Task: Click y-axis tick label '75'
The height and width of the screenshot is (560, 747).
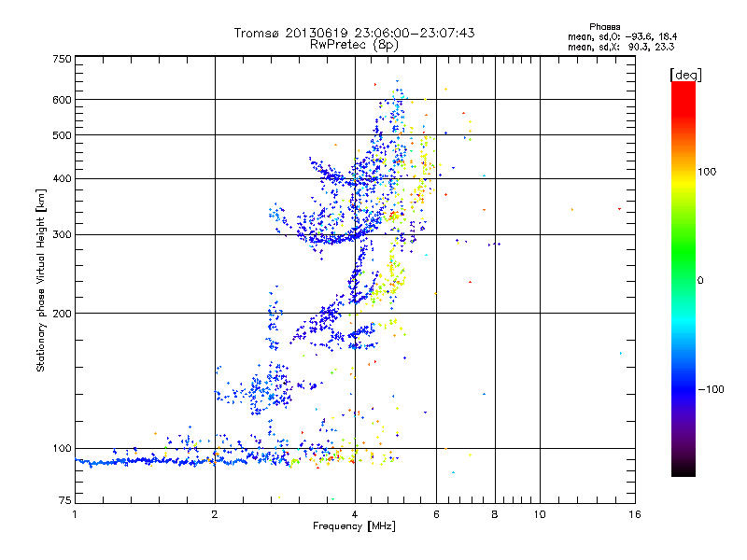Action: pyautogui.click(x=65, y=500)
